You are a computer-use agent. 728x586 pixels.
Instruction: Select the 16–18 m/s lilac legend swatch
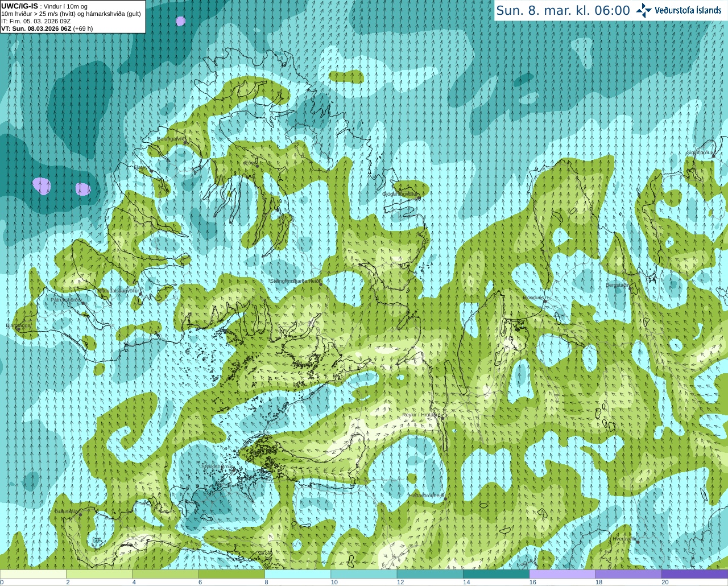562,574
